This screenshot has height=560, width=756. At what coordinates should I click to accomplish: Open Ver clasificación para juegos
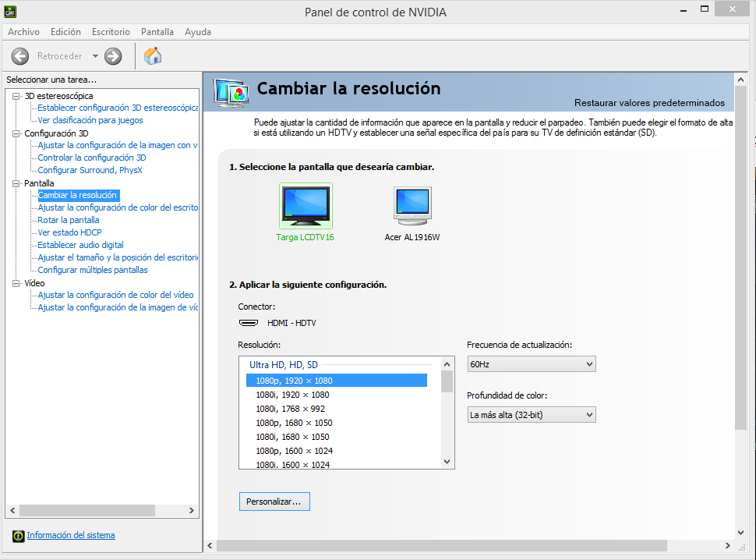point(90,120)
